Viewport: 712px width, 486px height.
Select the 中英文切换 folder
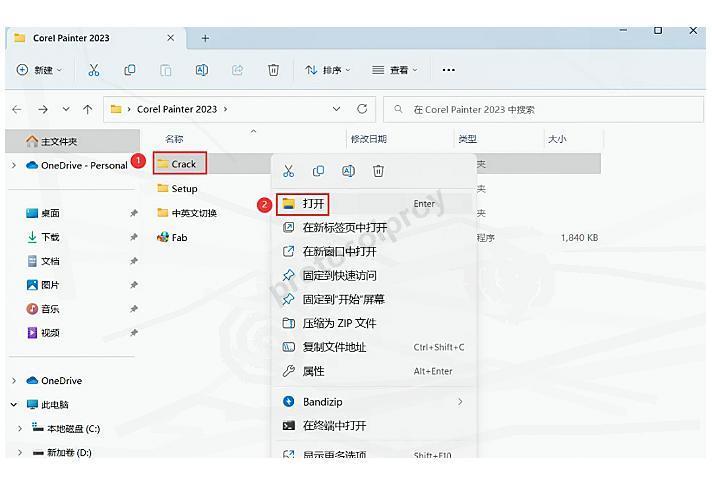click(187, 213)
